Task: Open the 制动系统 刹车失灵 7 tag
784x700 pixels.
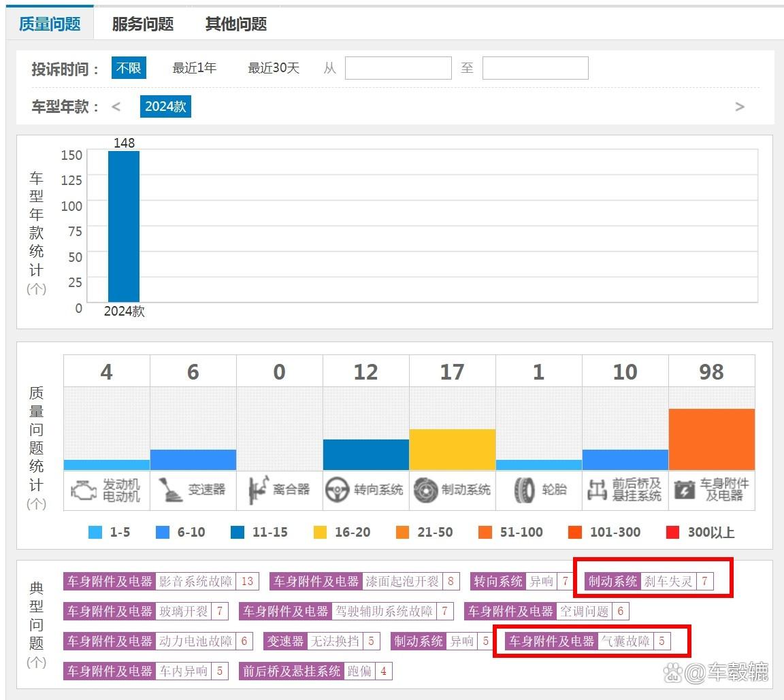Action: [649, 581]
